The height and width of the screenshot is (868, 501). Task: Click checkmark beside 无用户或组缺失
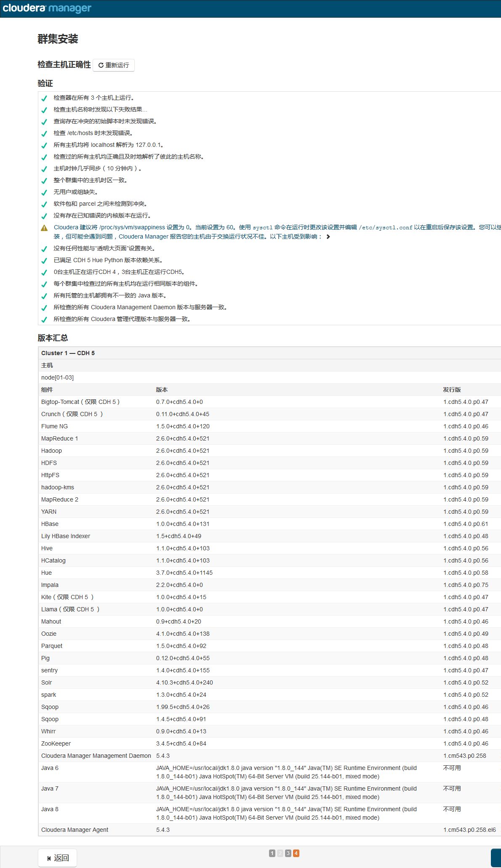click(x=44, y=192)
